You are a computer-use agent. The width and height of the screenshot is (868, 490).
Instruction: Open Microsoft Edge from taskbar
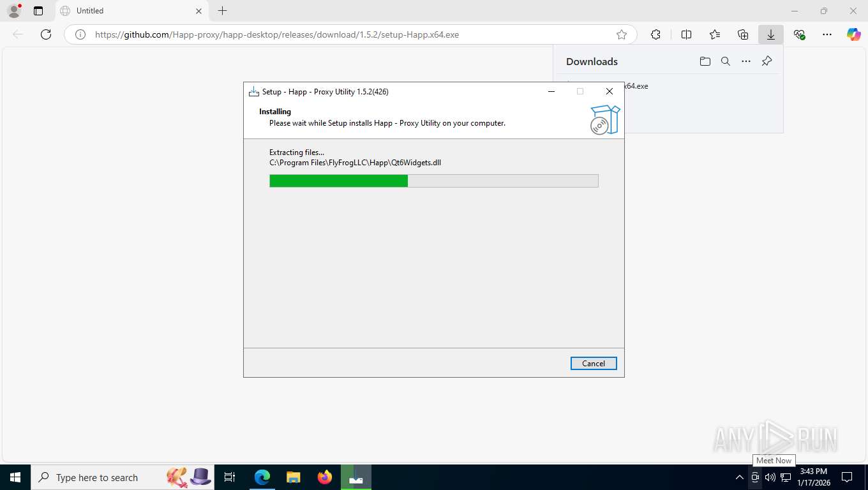(262, 477)
